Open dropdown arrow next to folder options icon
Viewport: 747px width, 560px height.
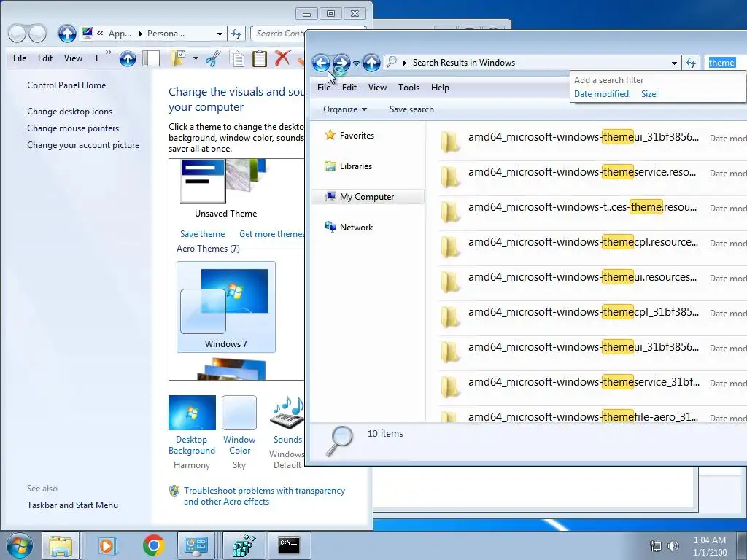tap(196, 58)
